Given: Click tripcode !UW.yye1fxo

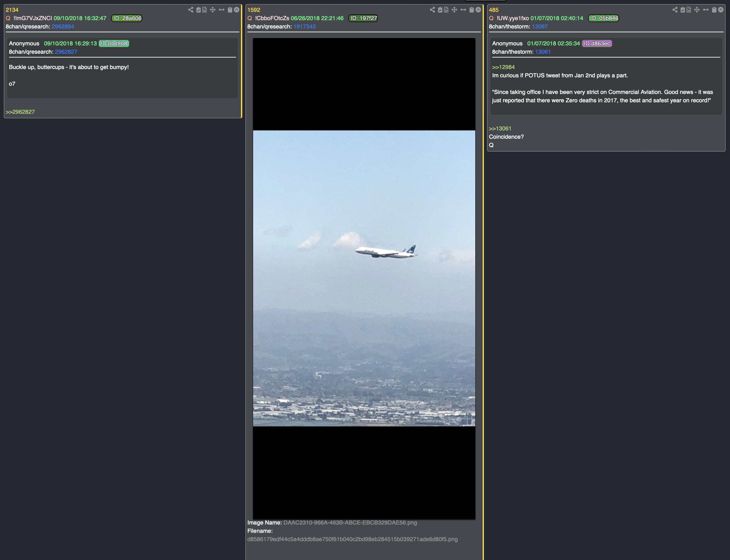Looking at the screenshot, I should (x=513, y=18).
